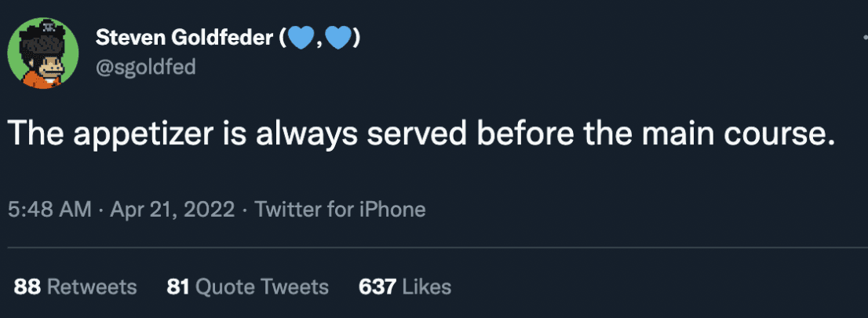
Task: Click the first blue heart emoji
Action: (301, 37)
